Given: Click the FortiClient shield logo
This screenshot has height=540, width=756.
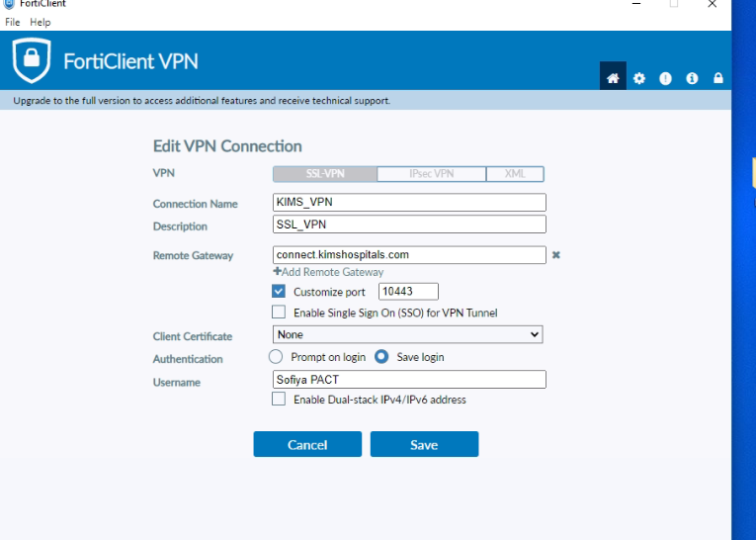Looking at the screenshot, I should tap(32, 60).
